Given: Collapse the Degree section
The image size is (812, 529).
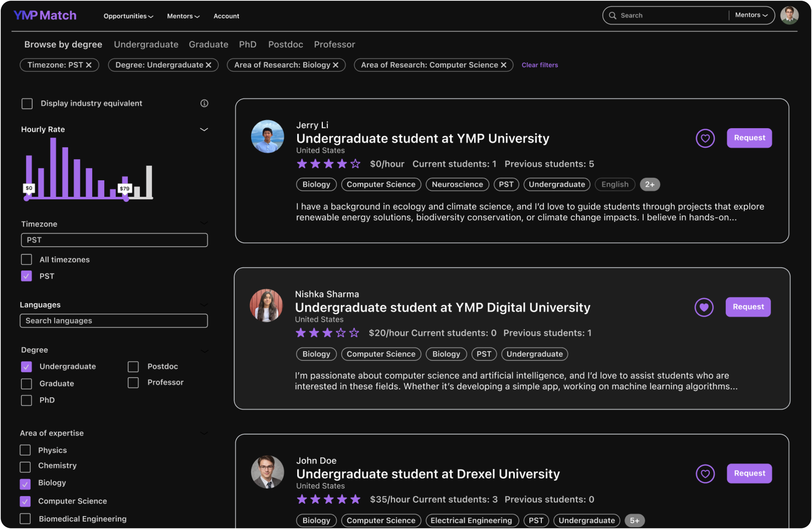Looking at the screenshot, I should tap(204, 351).
